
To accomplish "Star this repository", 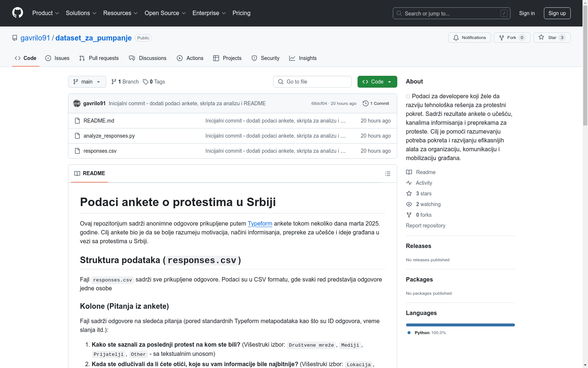I will click(552, 38).
